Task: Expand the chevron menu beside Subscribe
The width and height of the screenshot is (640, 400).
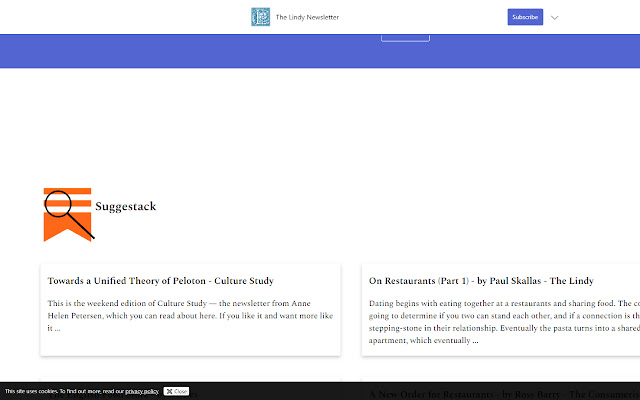Action: coord(554,18)
